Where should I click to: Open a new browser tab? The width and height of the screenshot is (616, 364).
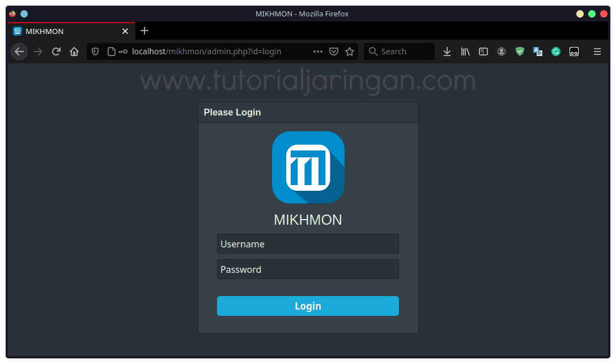pyautogui.click(x=144, y=31)
